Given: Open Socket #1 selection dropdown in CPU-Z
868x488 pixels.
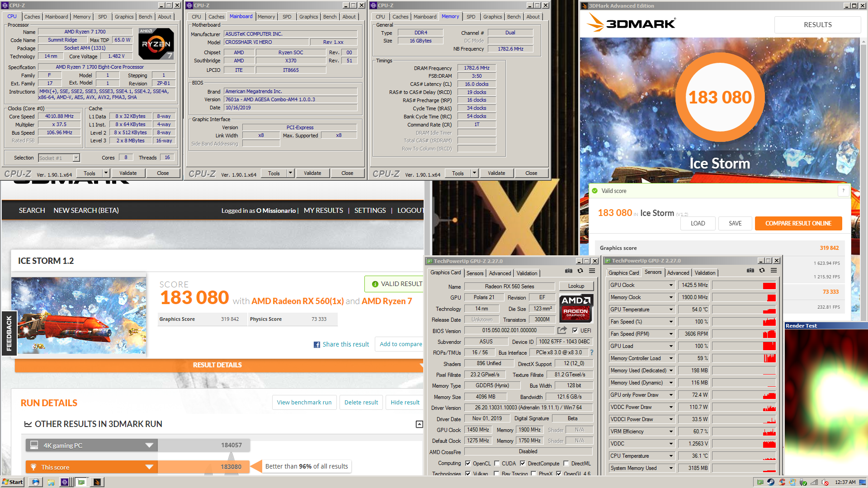Looking at the screenshot, I should pos(76,158).
